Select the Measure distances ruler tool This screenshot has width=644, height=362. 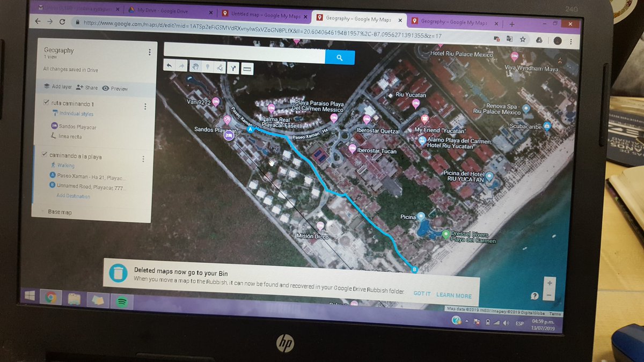click(247, 69)
